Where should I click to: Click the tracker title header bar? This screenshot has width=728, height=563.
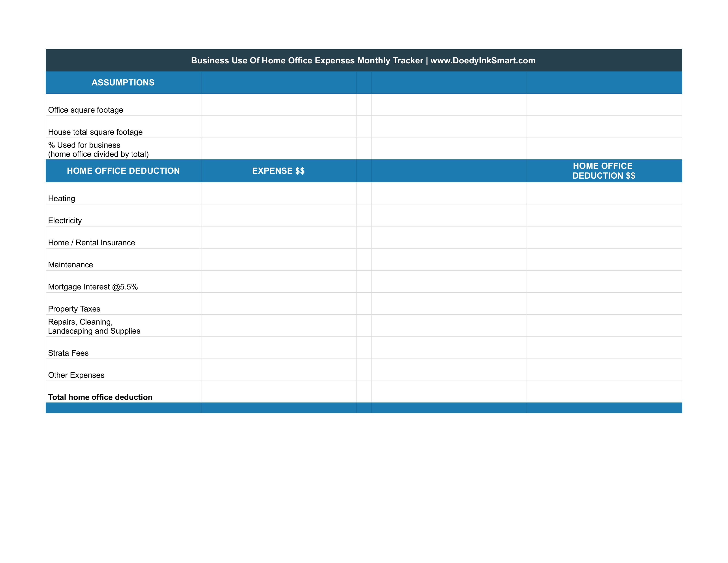coord(363,60)
